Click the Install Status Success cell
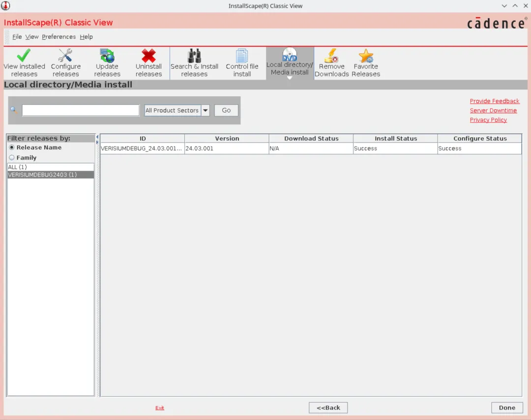 pyautogui.click(x=395, y=149)
